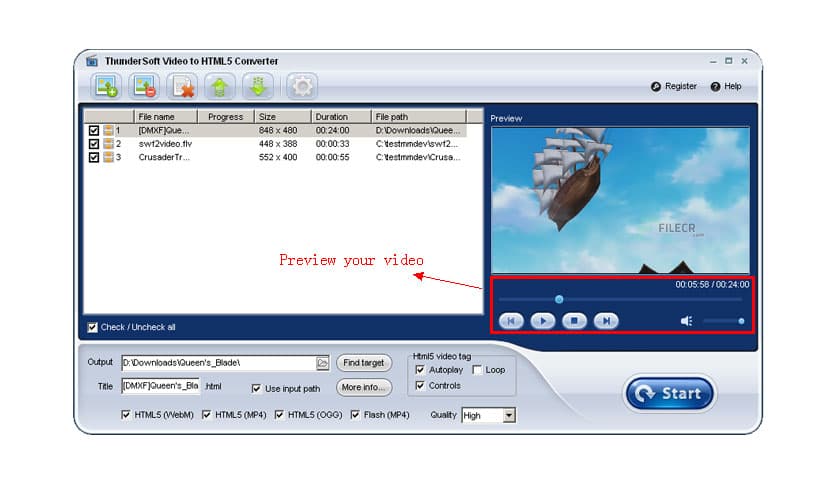Skip to the next video in the preview
The width and height of the screenshot is (836, 484).
[606, 321]
